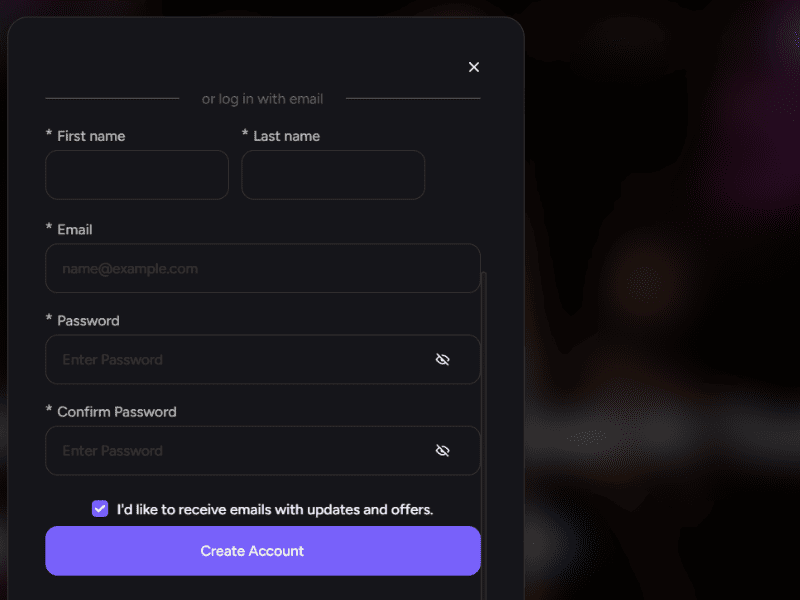Uncheck the email updates and offers checkbox

(x=100, y=509)
